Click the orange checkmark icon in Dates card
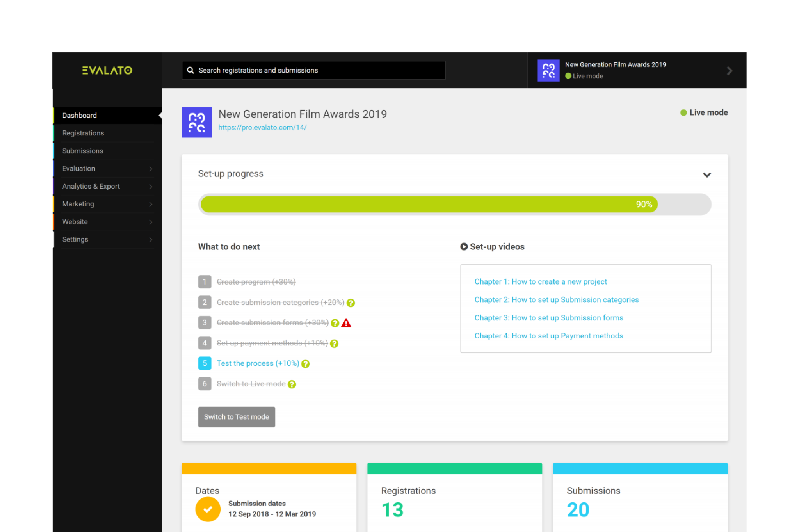 208,509
